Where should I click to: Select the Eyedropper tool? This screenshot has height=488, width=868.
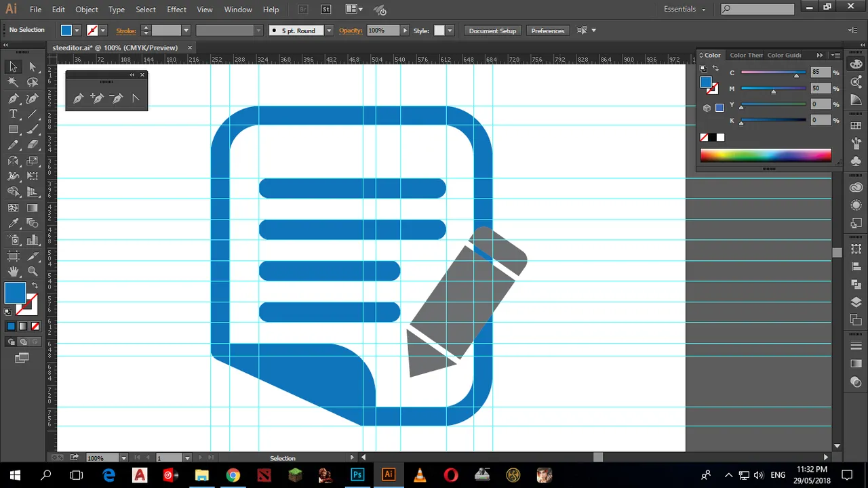(x=13, y=224)
